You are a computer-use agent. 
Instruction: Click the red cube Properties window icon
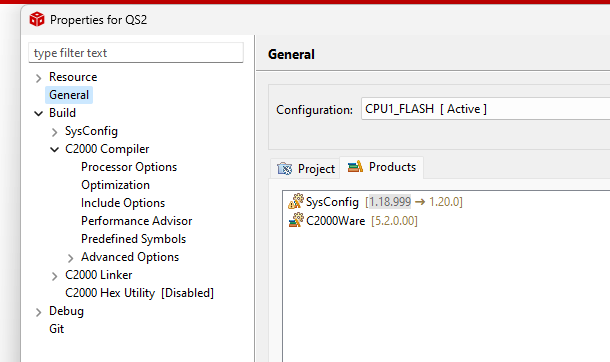click(37, 19)
